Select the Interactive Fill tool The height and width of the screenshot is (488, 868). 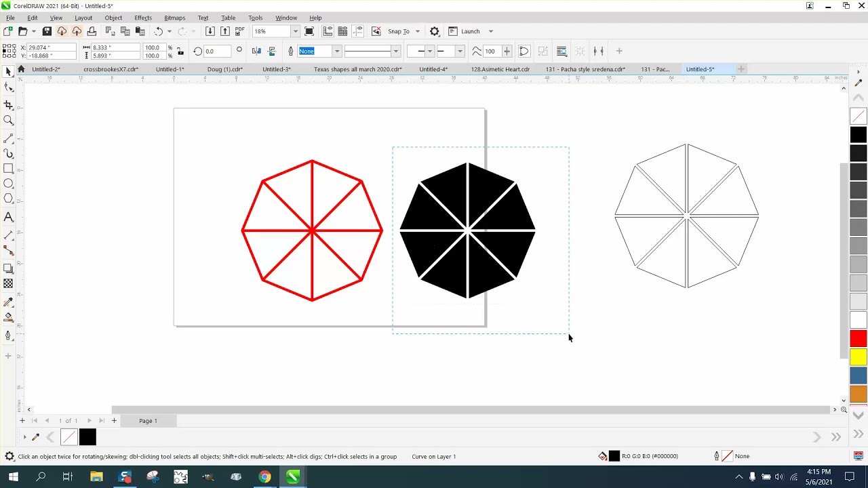8,317
